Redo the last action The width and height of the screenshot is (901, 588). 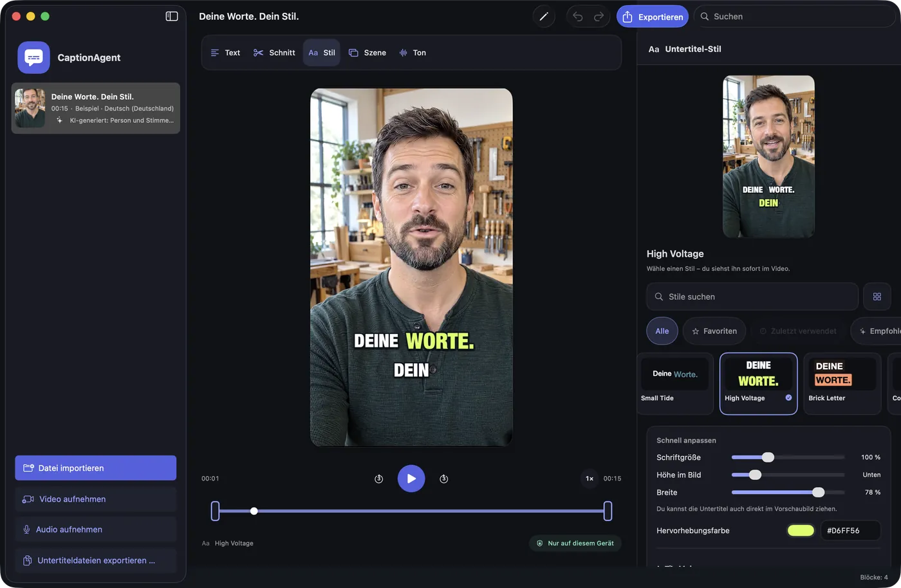599,17
